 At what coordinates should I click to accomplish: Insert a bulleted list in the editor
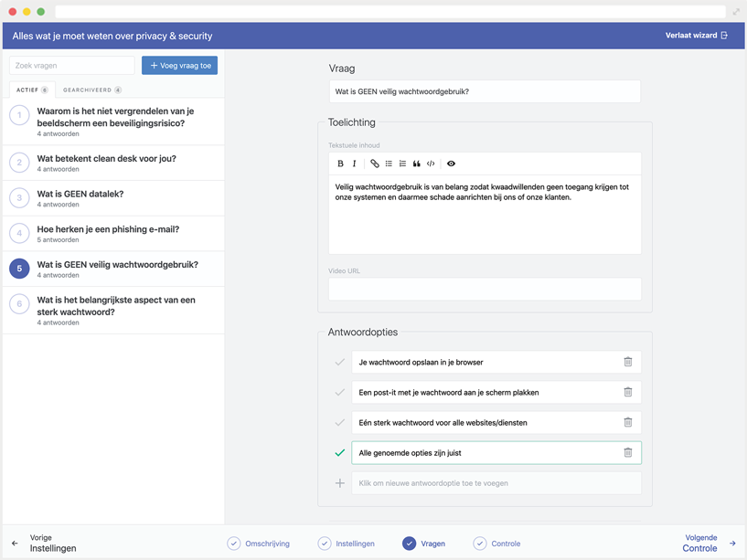pos(389,164)
